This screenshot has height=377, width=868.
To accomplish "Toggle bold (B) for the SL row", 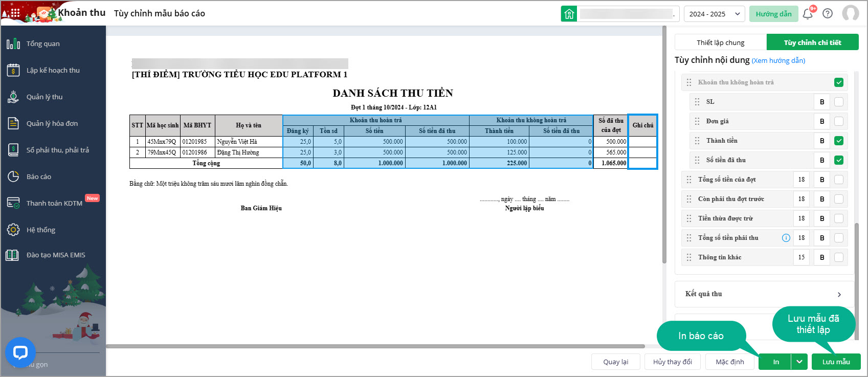I will [x=822, y=102].
